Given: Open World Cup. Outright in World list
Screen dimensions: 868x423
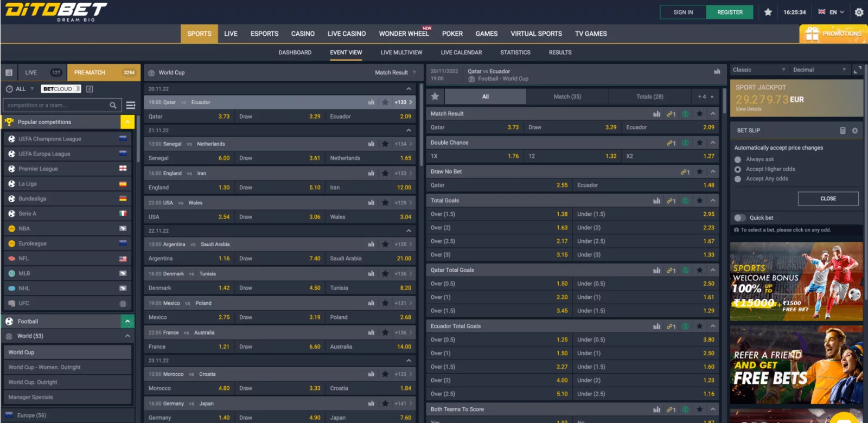Looking at the screenshot, I should 68,382.
